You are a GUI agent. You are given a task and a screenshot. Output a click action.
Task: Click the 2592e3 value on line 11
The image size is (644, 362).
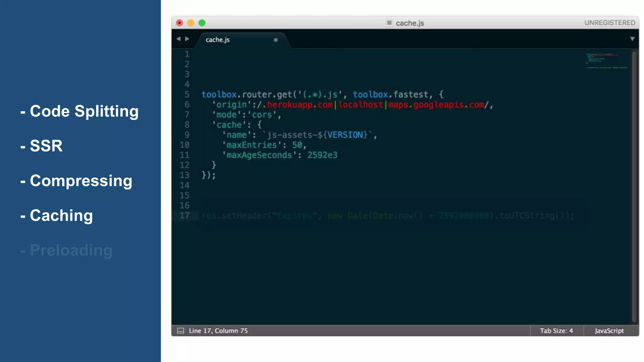pyautogui.click(x=322, y=155)
